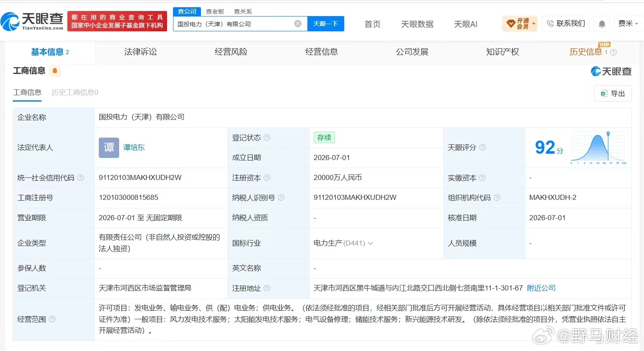Switch to the 查公司 search tab
This screenshot has height=351, width=644.
coord(187,11)
